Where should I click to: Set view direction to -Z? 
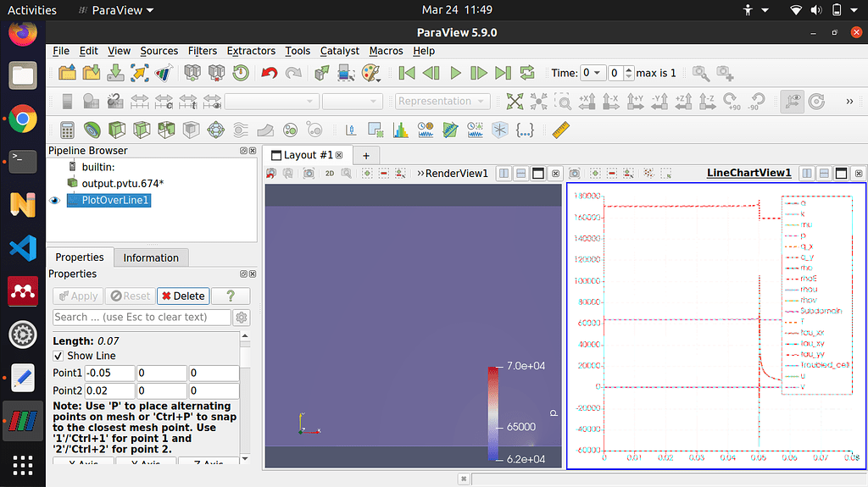[707, 102]
